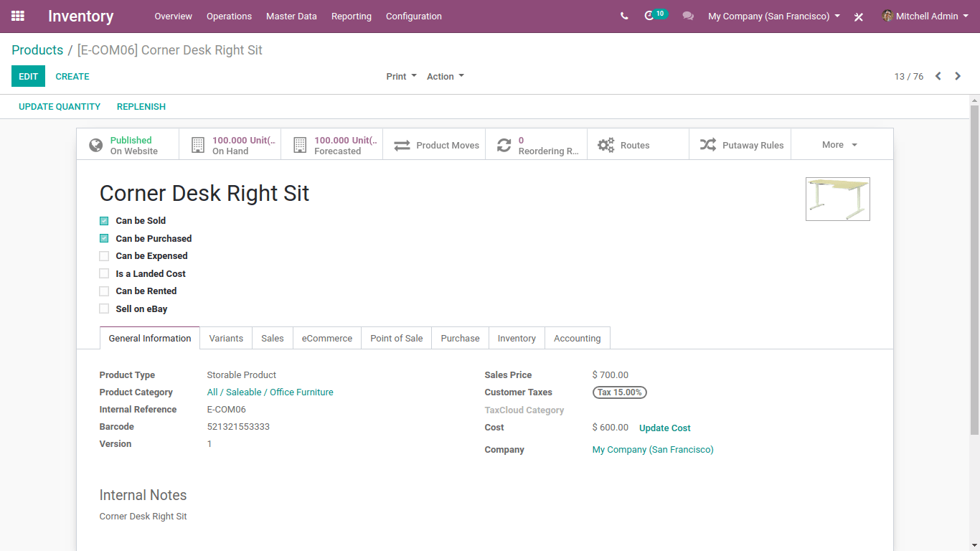
Task: Open the Forecasted 100.000 Units stat
Action: click(332, 144)
